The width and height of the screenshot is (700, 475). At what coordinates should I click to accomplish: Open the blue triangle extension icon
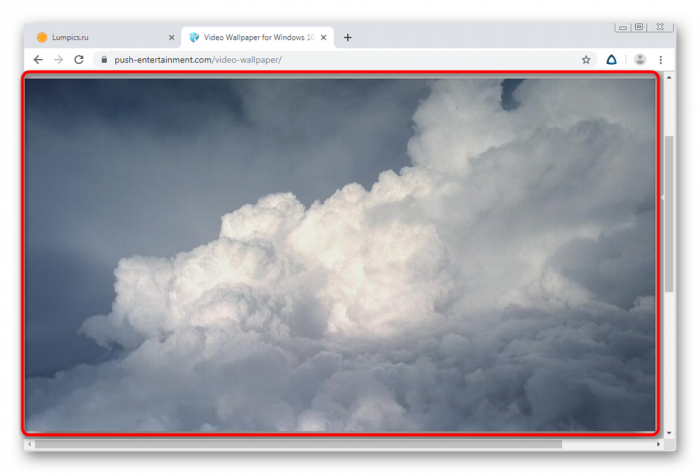(x=611, y=59)
